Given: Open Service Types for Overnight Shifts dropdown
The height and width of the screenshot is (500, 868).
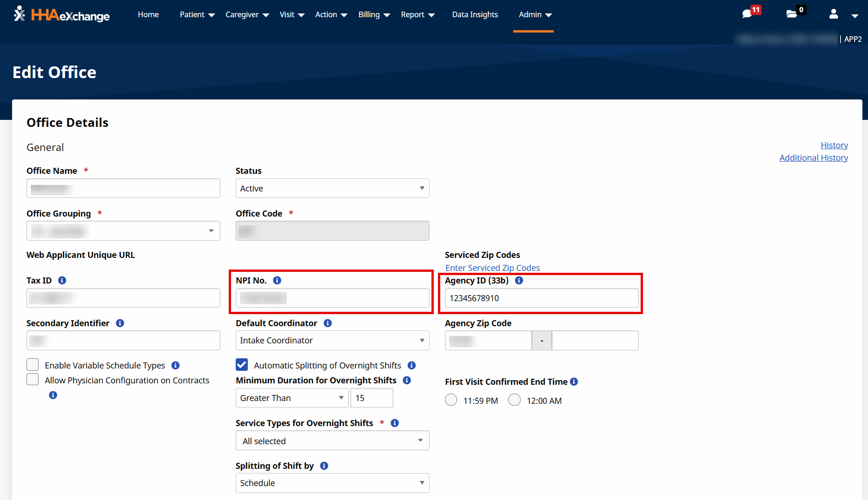Looking at the screenshot, I should click(x=332, y=441).
